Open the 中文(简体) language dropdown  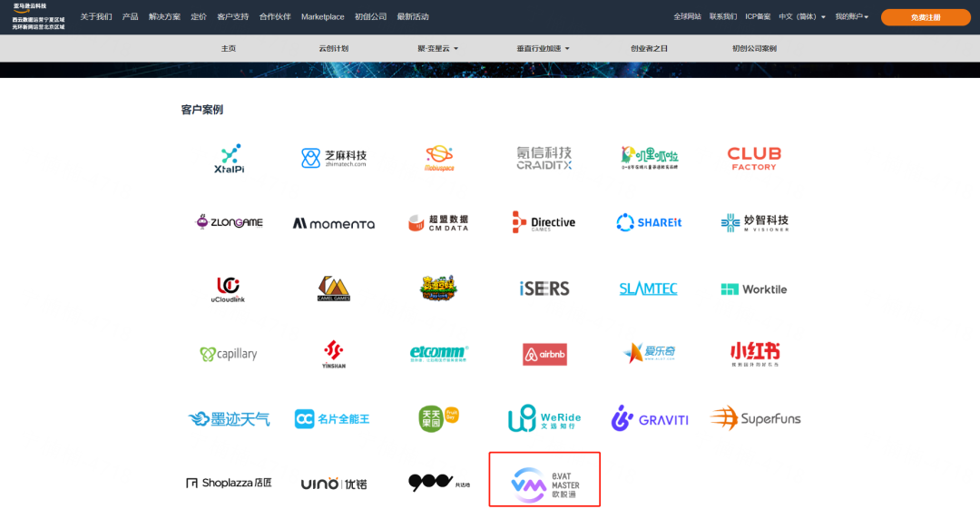click(802, 17)
